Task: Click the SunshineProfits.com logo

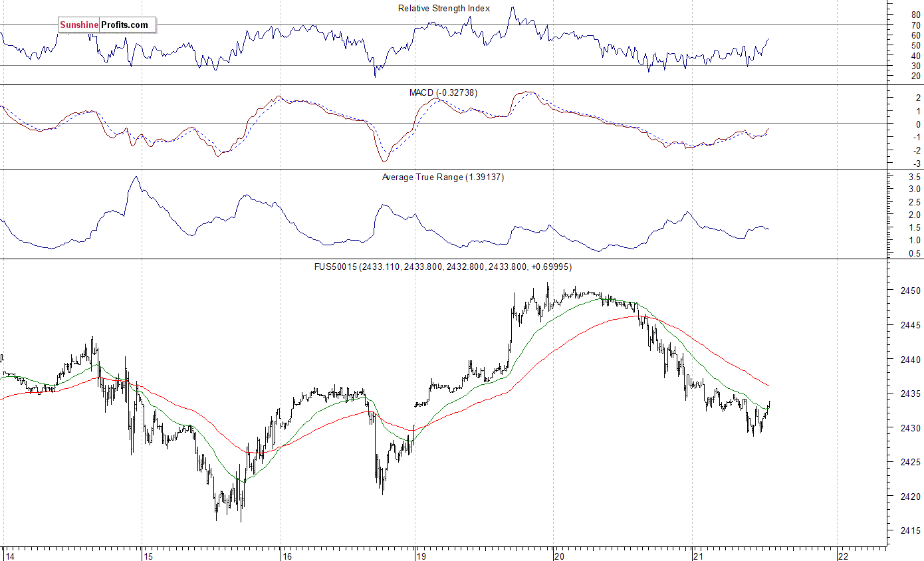Action: click(x=107, y=25)
